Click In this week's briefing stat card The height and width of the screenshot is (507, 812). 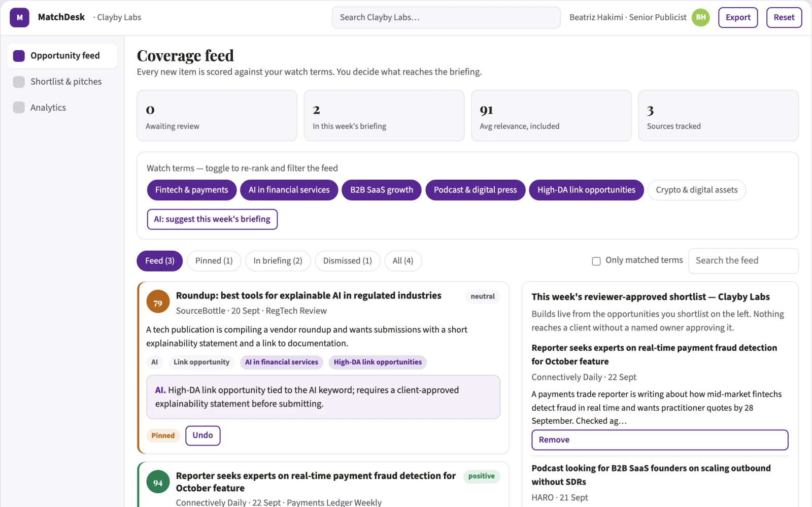(384, 116)
